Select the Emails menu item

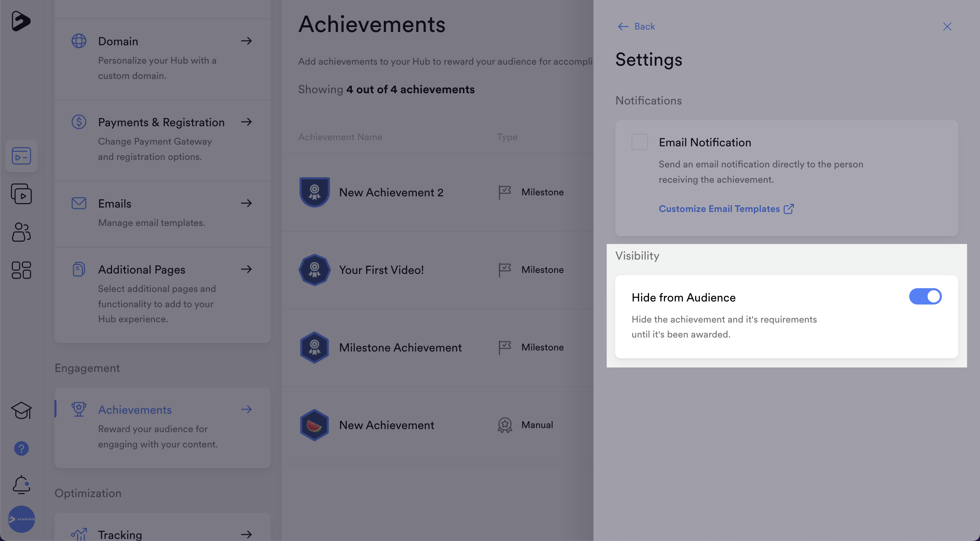click(115, 203)
